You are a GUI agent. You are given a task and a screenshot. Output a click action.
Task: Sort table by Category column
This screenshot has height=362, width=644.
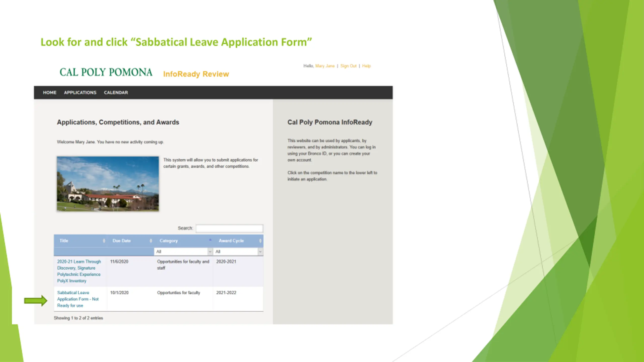click(x=183, y=241)
